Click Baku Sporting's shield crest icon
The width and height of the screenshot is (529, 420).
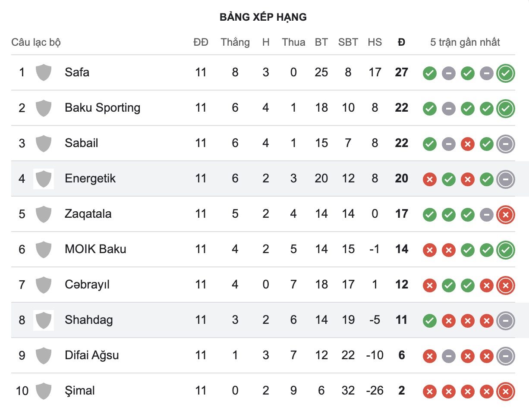[44, 108]
